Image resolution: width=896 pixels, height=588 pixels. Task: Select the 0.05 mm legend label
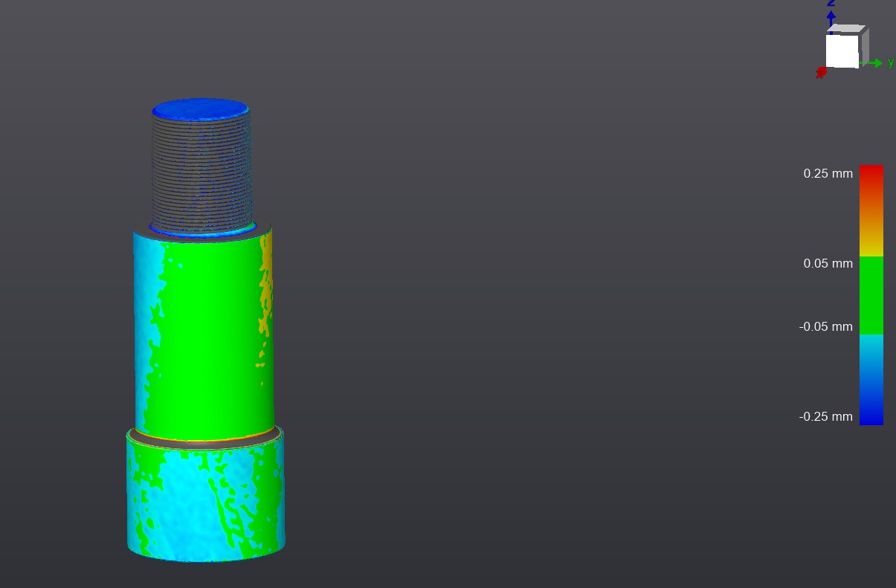828,264
